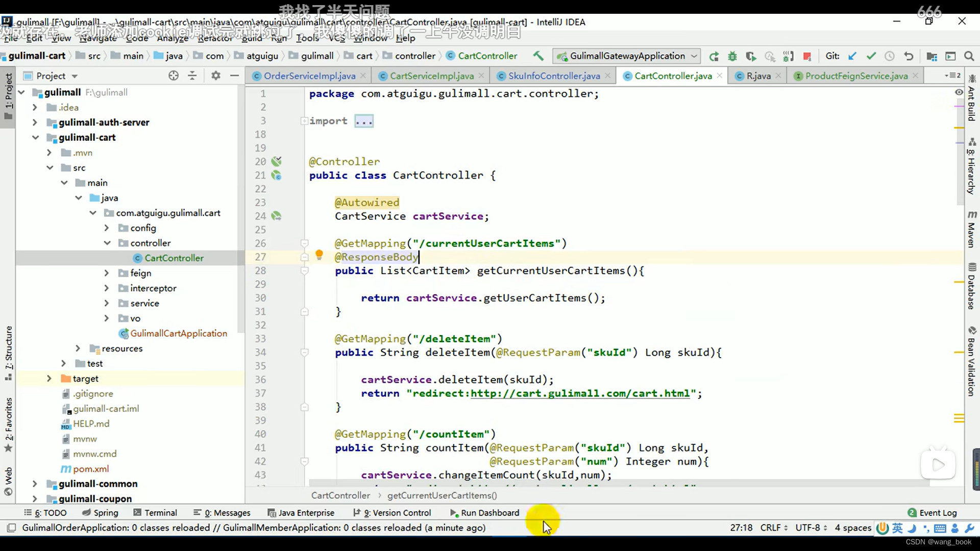Screen dimensions: 980x551
Task: Locate current file with crosshair icon
Action: click(x=174, y=76)
